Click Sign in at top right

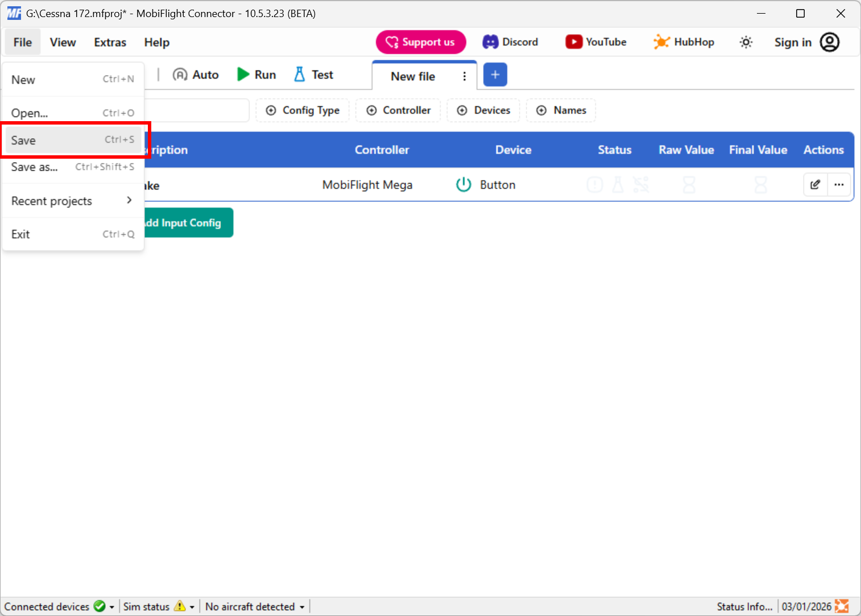793,42
